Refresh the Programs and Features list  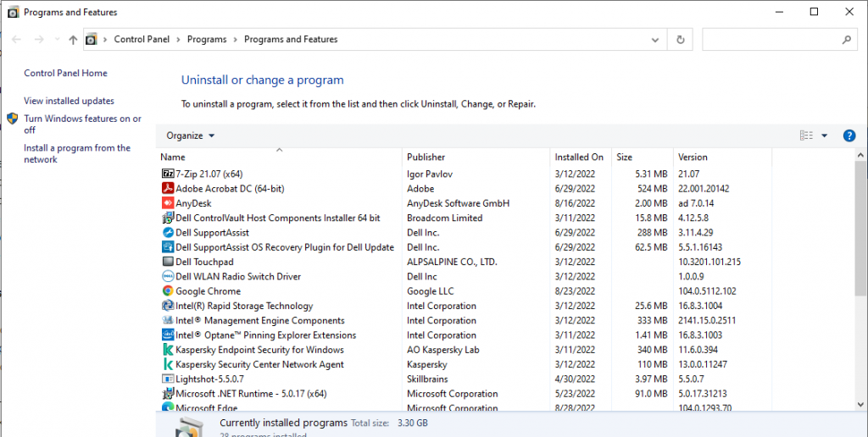click(x=680, y=40)
